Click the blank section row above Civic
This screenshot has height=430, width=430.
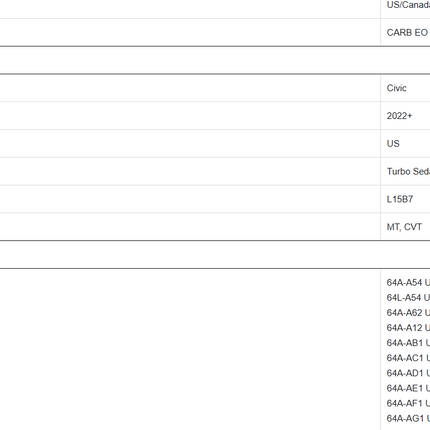[215, 60]
